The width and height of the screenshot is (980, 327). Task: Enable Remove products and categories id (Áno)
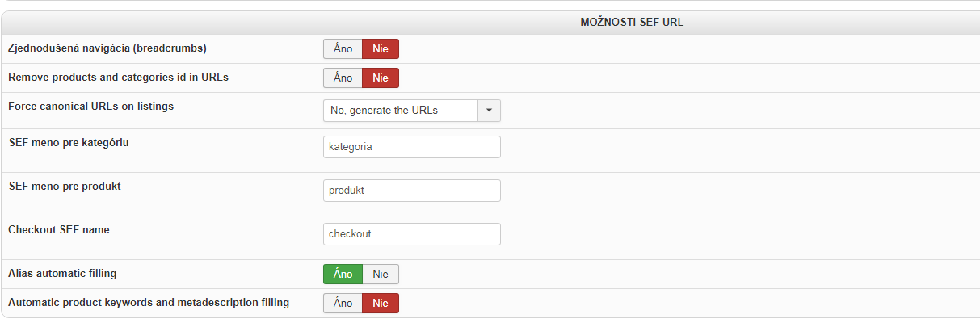coord(343,78)
